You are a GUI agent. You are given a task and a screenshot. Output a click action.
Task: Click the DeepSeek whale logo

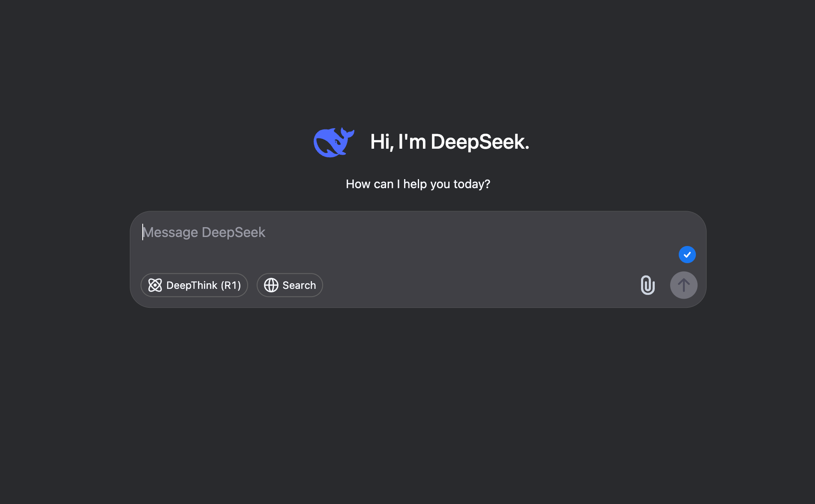pos(333,142)
